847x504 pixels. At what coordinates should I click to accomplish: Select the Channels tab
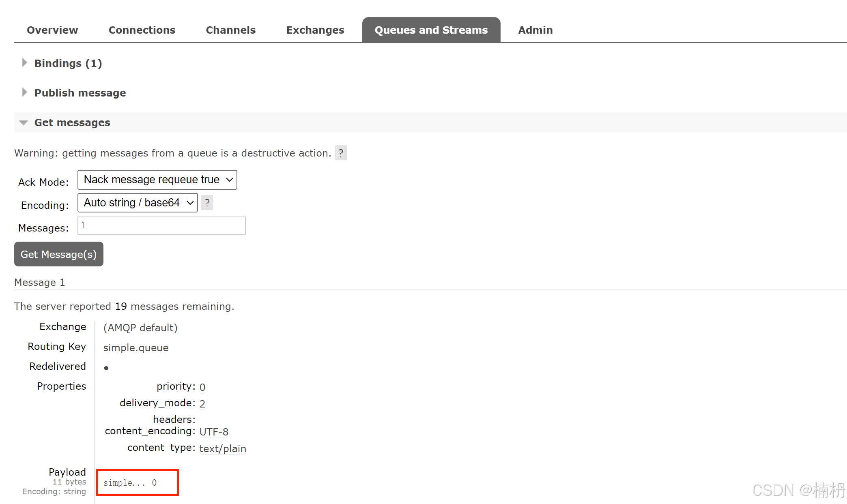[x=230, y=30]
